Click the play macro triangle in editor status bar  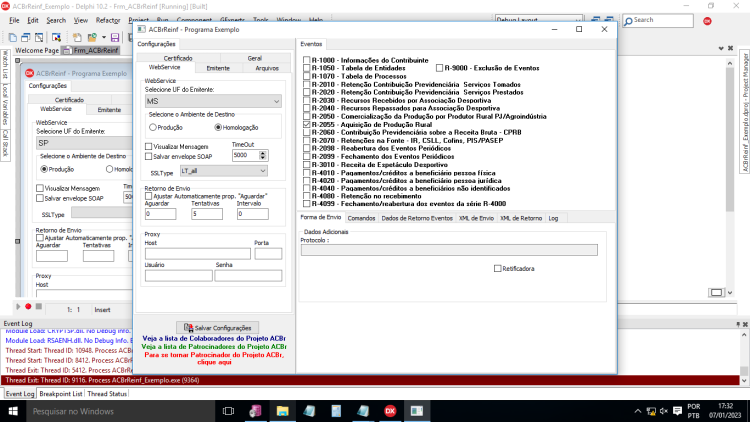click(x=18, y=306)
